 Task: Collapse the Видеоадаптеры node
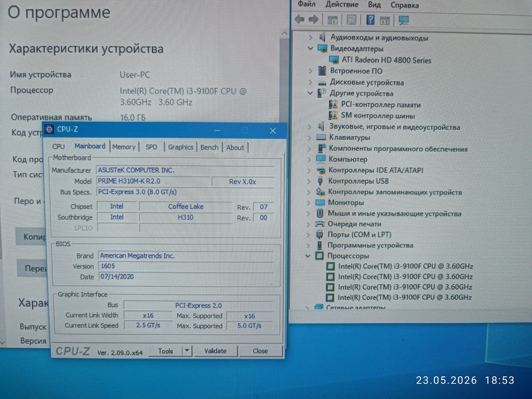coord(310,48)
